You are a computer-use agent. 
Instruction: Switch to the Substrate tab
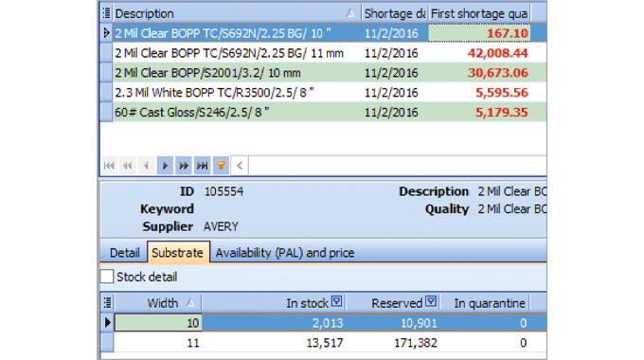(177, 252)
